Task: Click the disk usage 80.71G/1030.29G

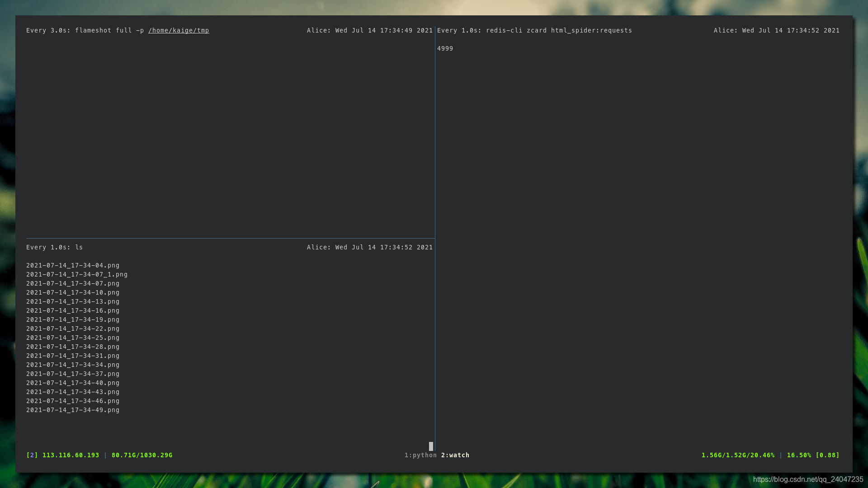Action: (x=142, y=455)
